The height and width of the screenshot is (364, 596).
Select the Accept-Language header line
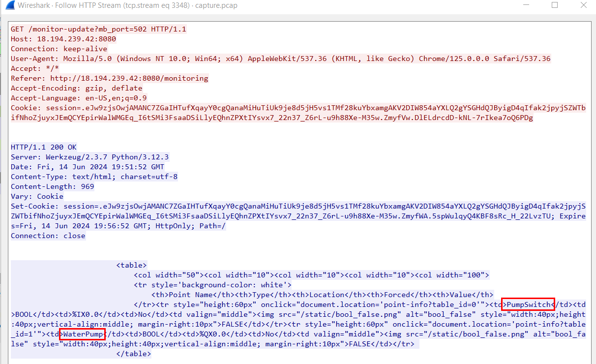(x=79, y=98)
